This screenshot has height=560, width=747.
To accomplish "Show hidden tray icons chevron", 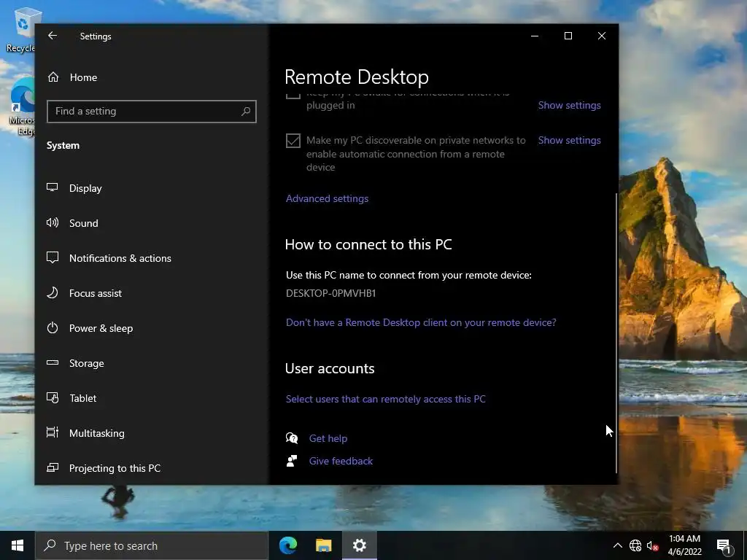I will (617, 545).
